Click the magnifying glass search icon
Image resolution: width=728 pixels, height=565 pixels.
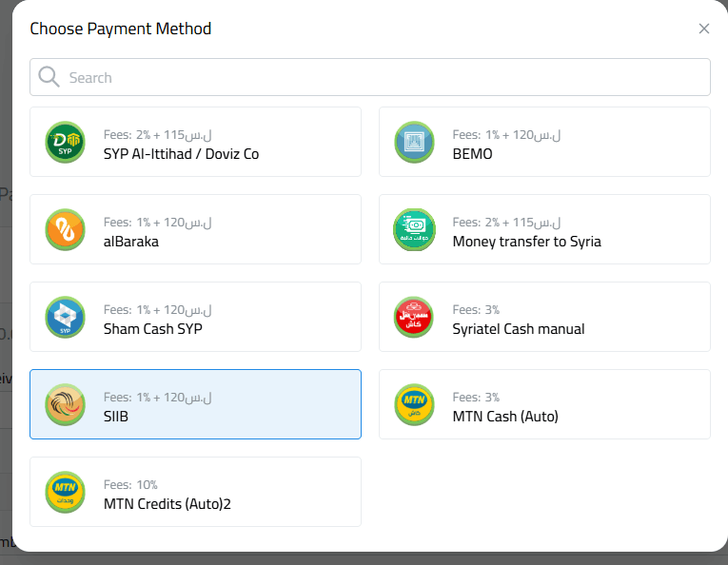pyautogui.click(x=49, y=76)
